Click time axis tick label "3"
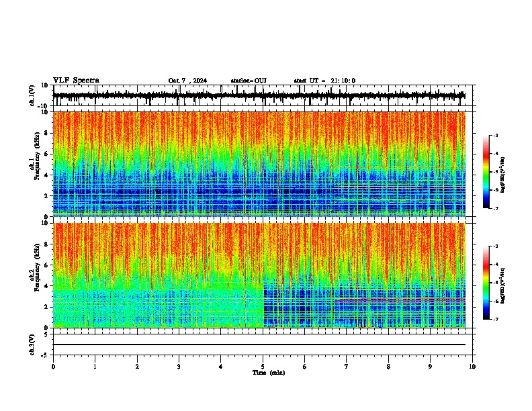This screenshot has width=532, height=411. click(x=179, y=367)
